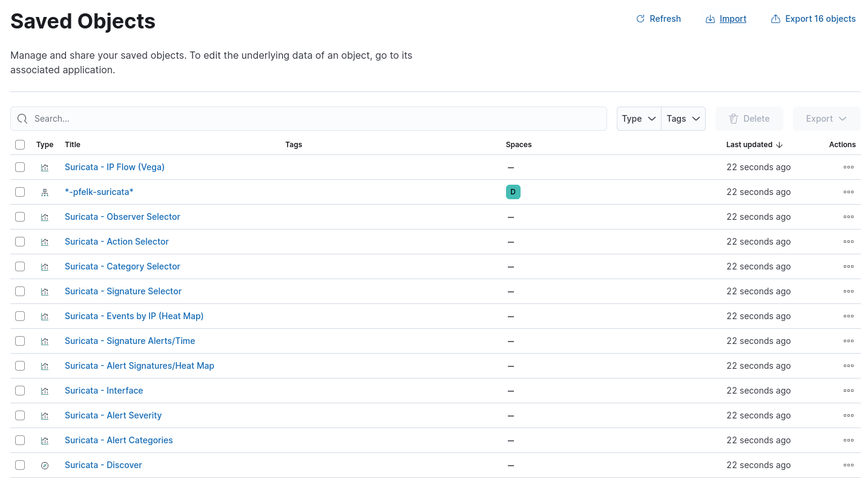Click the Refresh icon in the header

[640, 19]
